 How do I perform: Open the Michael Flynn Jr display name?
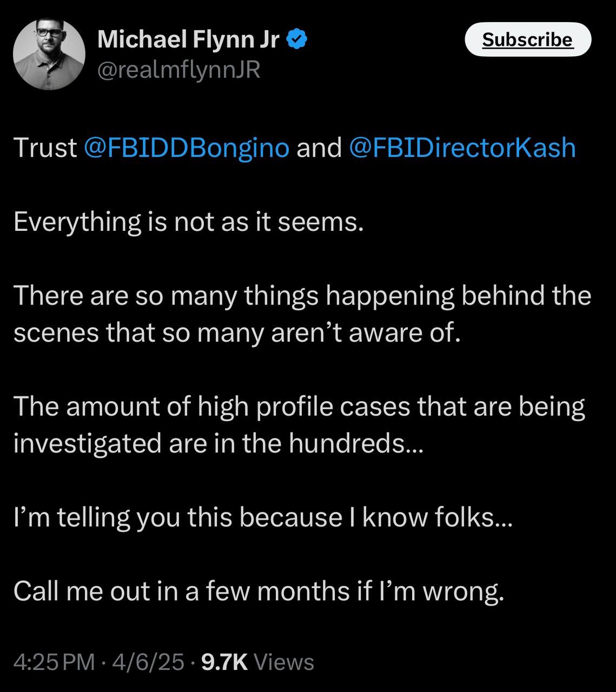[x=188, y=39]
